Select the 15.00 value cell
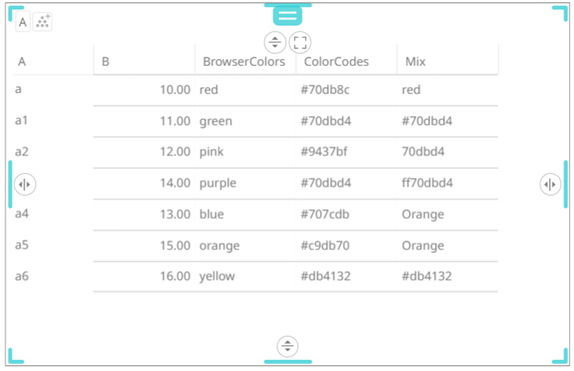 [175, 245]
